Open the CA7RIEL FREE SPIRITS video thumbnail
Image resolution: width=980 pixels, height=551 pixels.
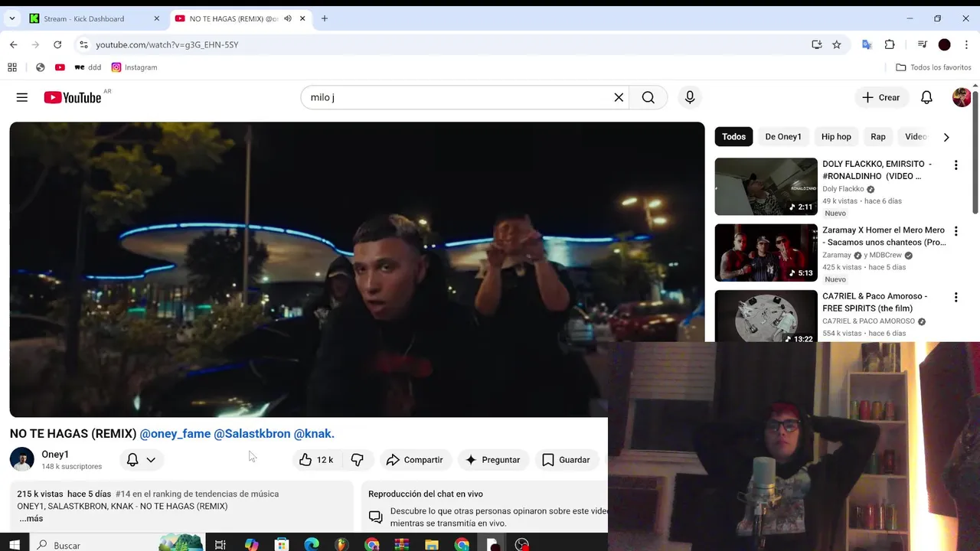tap(766, 316)
